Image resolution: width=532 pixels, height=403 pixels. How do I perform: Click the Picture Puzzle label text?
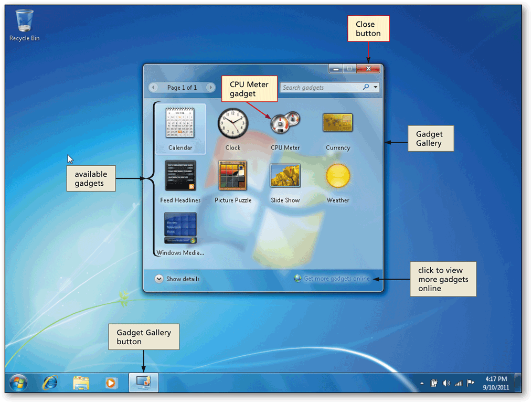coord(233,200)
